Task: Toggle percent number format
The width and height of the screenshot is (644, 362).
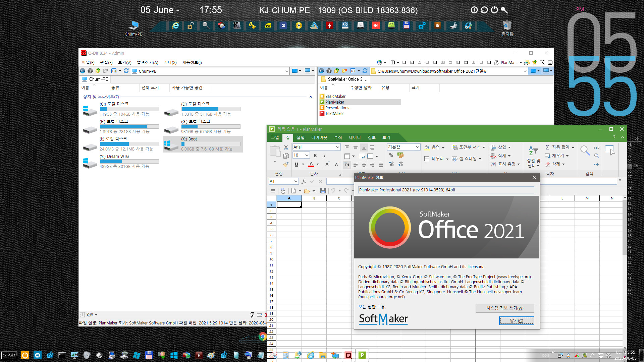Action: pyautogui.click(x=391, y=155)
